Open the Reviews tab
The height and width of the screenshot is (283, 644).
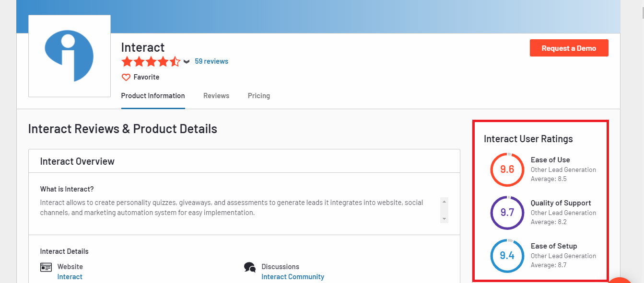tap(216, 96)
